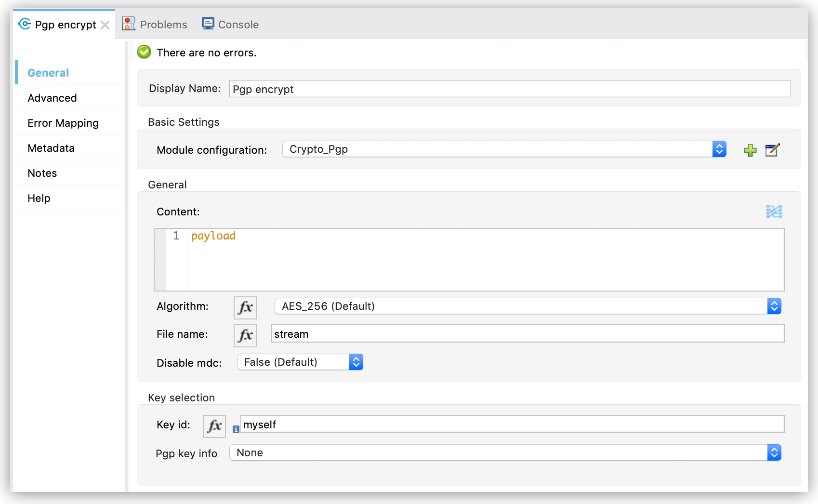The image size is (818, 504).
Task: Open the Help section
Action: (39, 198)
